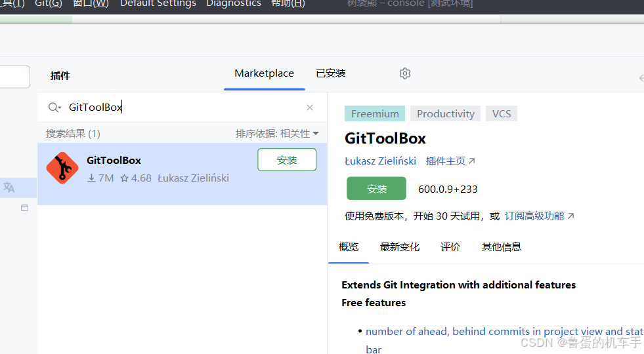Click the search box in the left settings panel

[15, 77]
